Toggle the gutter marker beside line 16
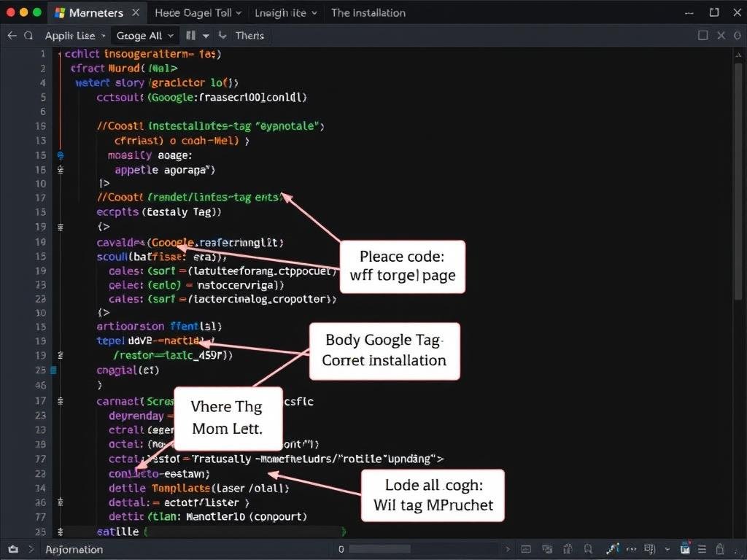The width and height of the screenshot is (747, 560). click(x=60, y=169)
